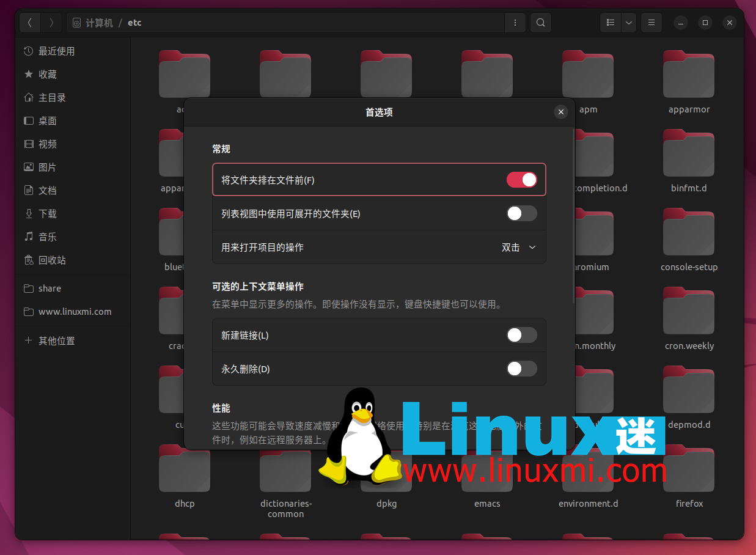Open the view options dropdown arrow
756x555 pixels.
(629, 23)
